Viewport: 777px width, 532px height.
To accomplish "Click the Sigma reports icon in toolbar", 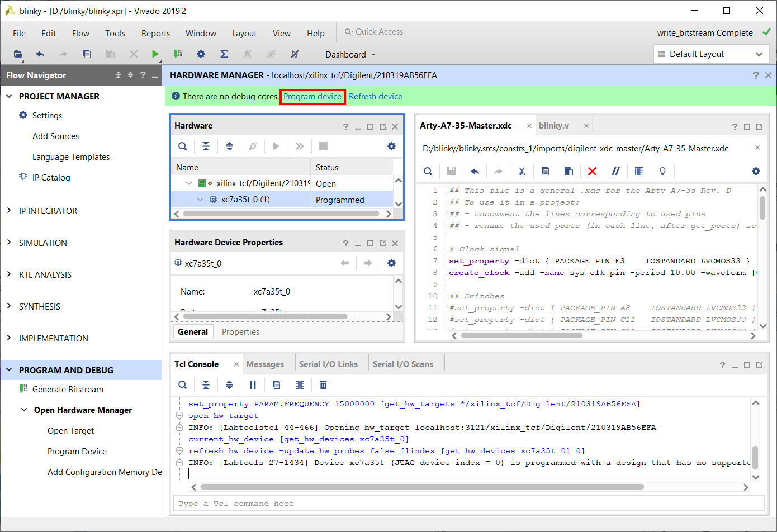I will (x=224, y=54).
